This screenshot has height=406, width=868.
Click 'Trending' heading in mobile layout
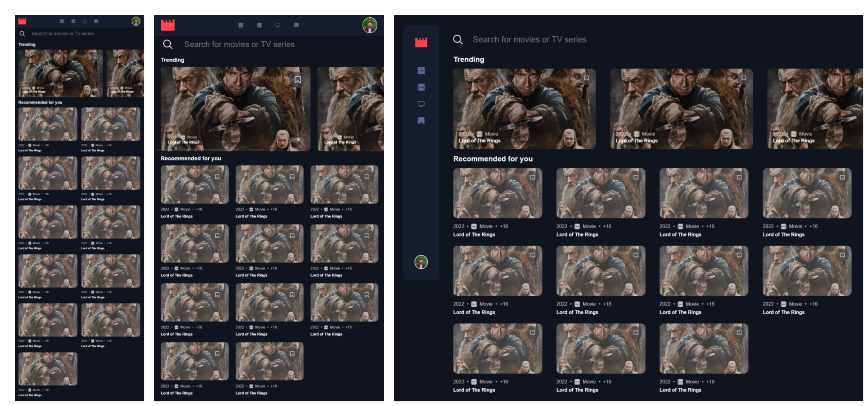click(x=27, y=44)
